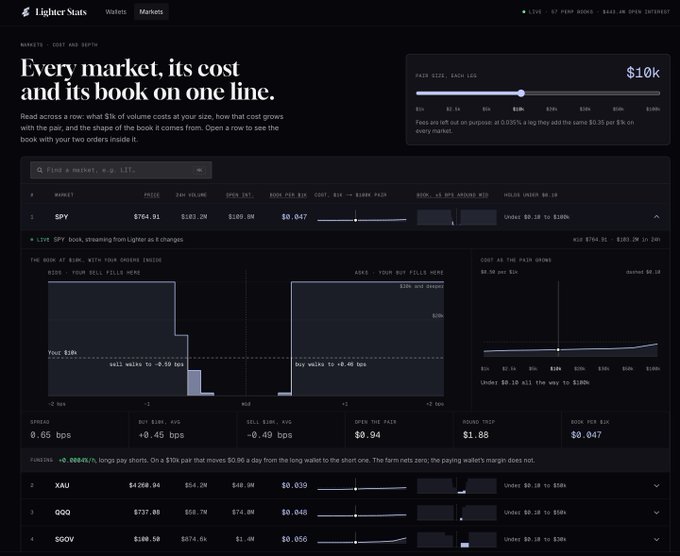680x556 pixels.
Task: Expand the XAU row chevron
Action: click(657, 486)
